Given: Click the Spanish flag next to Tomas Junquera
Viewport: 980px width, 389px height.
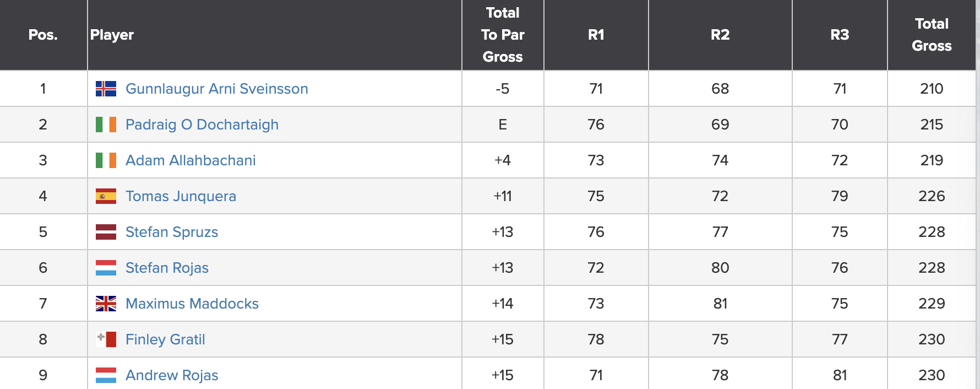Looking at the screenshot, I should [106, 196].
